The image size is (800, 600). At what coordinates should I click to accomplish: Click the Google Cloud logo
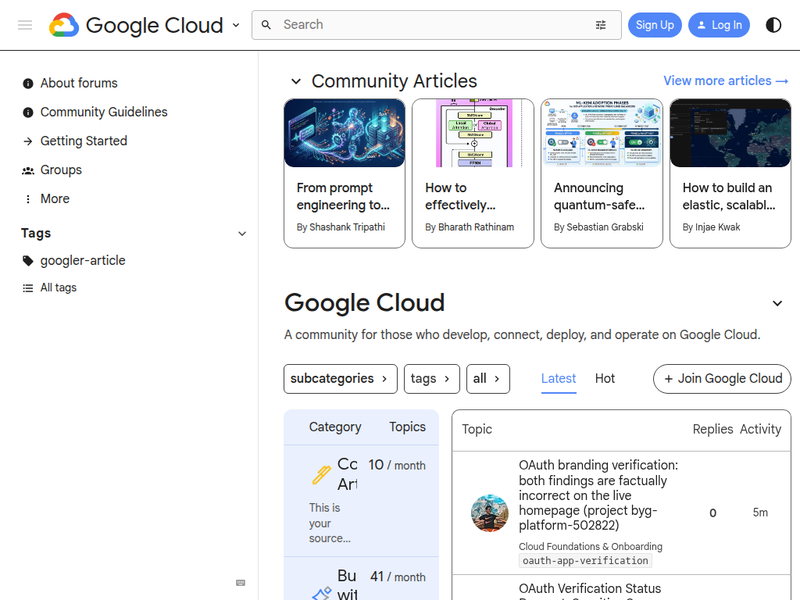(x=136, y=25)
